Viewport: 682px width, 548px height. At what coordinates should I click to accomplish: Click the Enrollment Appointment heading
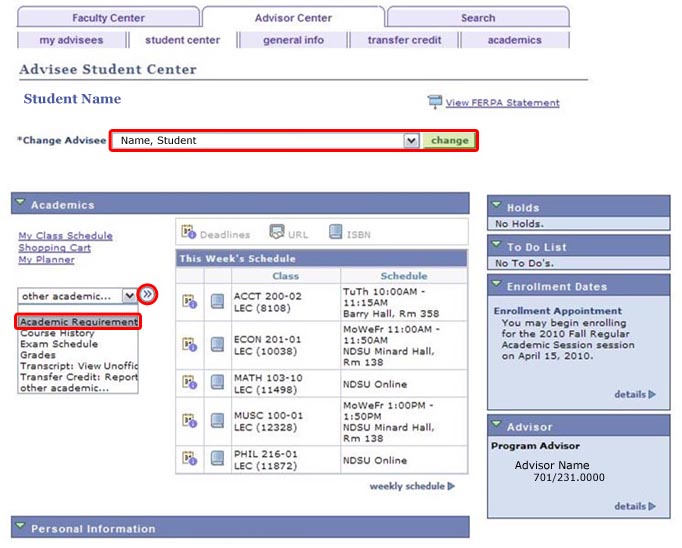coord(558,311)
